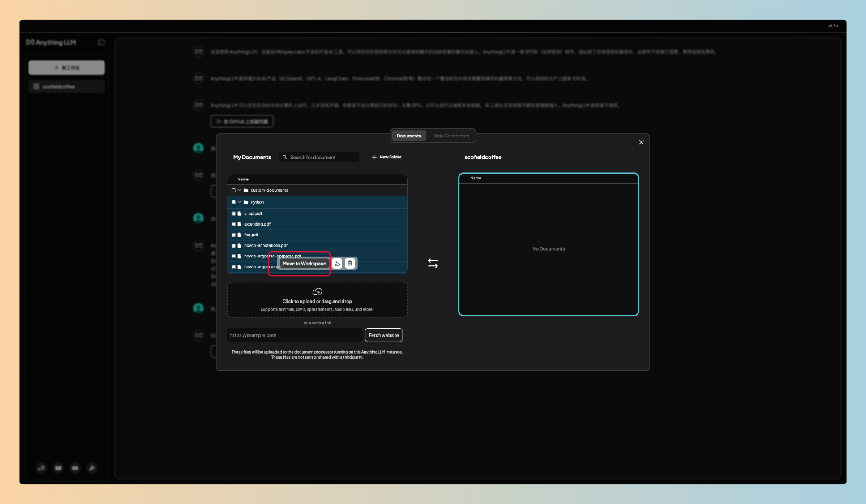Close the documents modal with the X

pyautogui.click(x=641, y=142)
